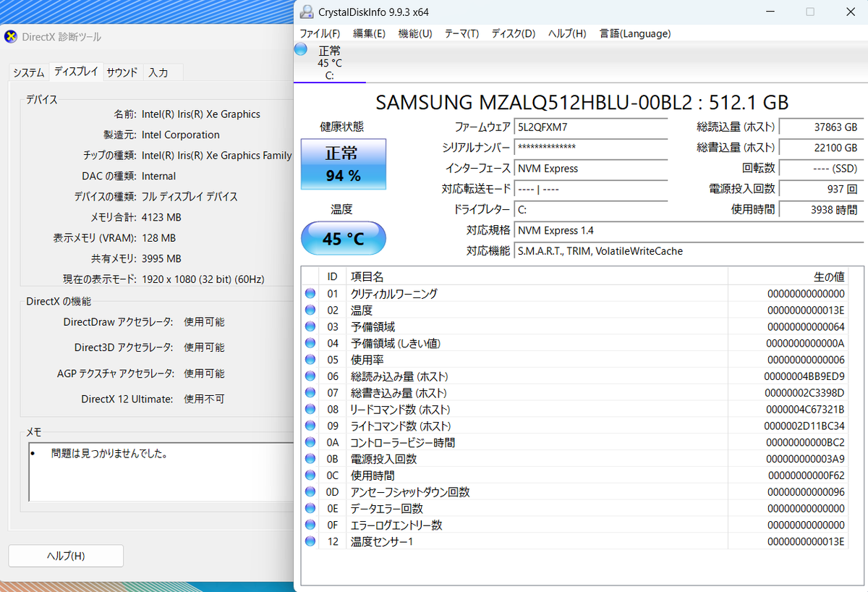Click the 項目名 column header
This screenshot has height=592, width=868.
tap(537, 276)
